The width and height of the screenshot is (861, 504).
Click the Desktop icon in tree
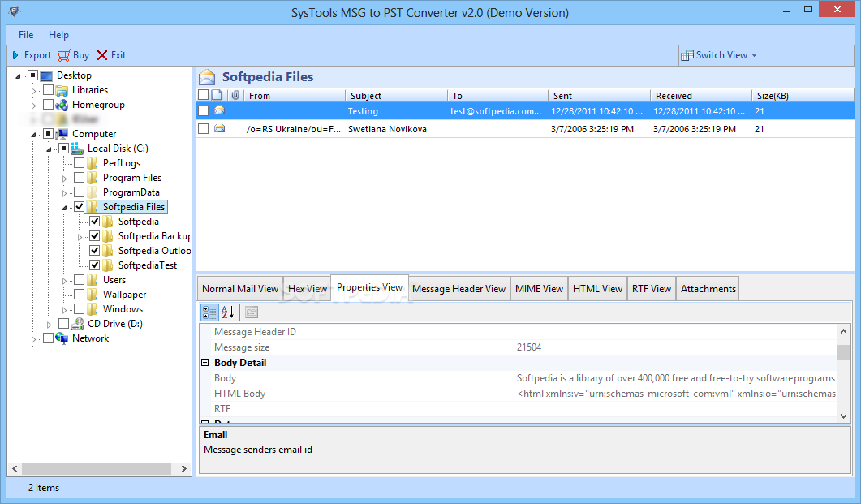point(47,75)
